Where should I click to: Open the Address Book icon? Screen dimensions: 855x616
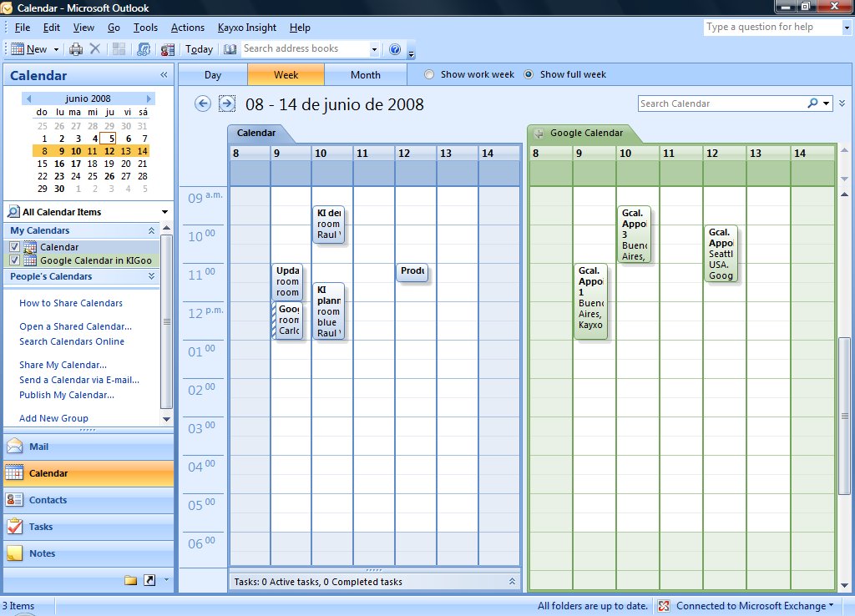(x=230, y=49)
